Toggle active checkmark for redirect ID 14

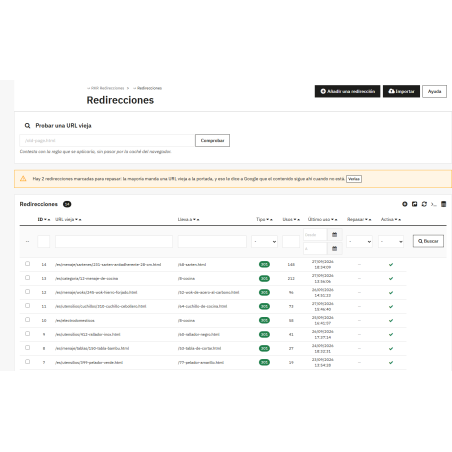pos(391,264)
